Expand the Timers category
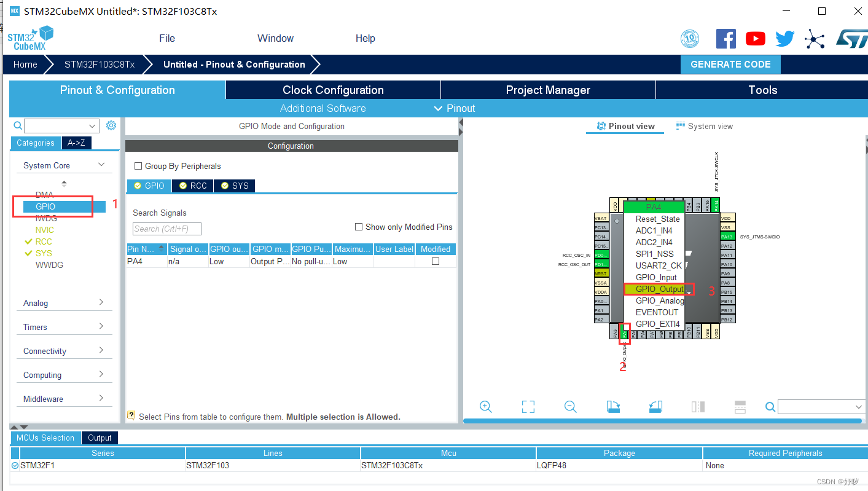This screenshot has width=868, height=491. click(x=101, y=326)
